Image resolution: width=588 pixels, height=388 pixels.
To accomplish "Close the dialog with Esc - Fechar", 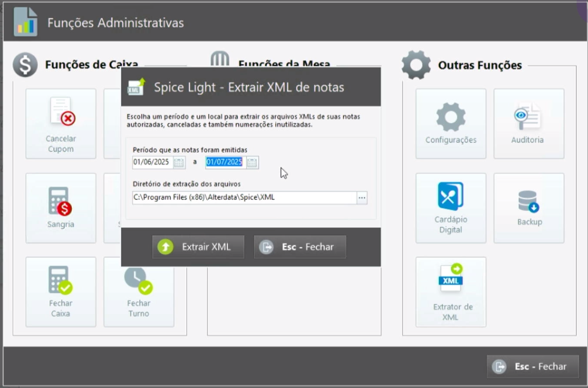I will tap(300, 247).
